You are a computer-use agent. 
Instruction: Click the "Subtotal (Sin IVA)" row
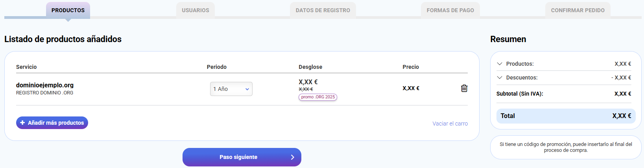point(520,94)
